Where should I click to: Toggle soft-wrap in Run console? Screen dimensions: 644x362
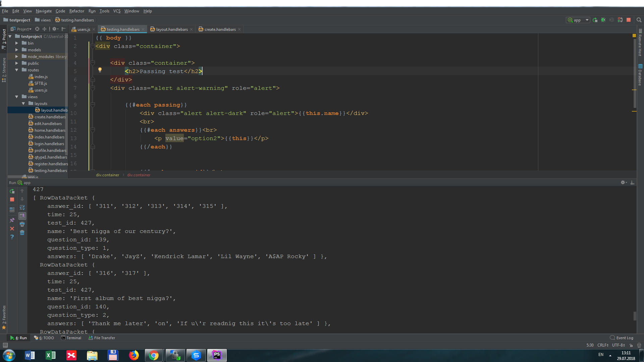click(22, 207)
